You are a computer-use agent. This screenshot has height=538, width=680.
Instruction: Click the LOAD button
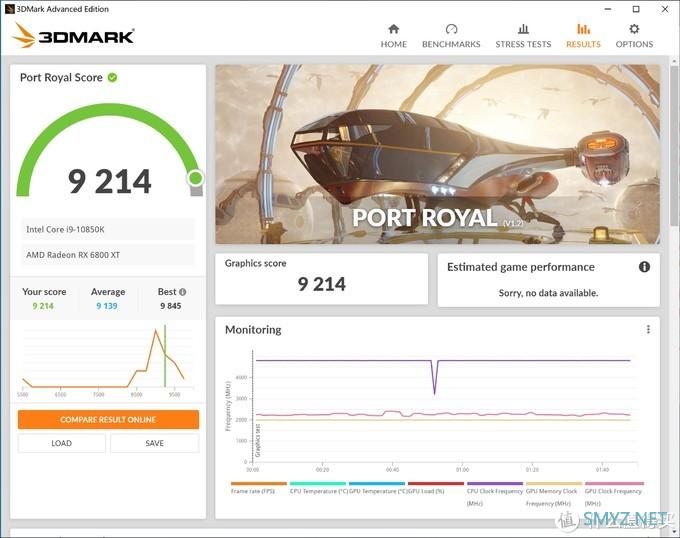click(62, 443)
